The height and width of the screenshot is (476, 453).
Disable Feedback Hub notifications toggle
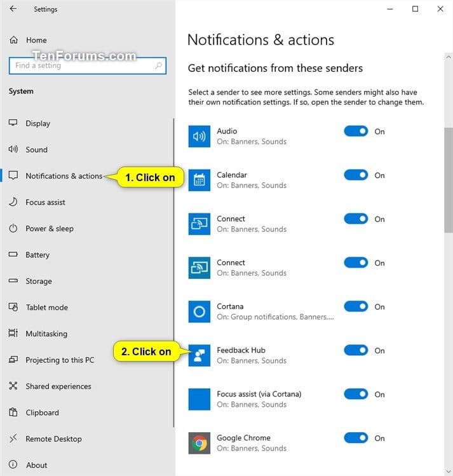coord(356,350)
